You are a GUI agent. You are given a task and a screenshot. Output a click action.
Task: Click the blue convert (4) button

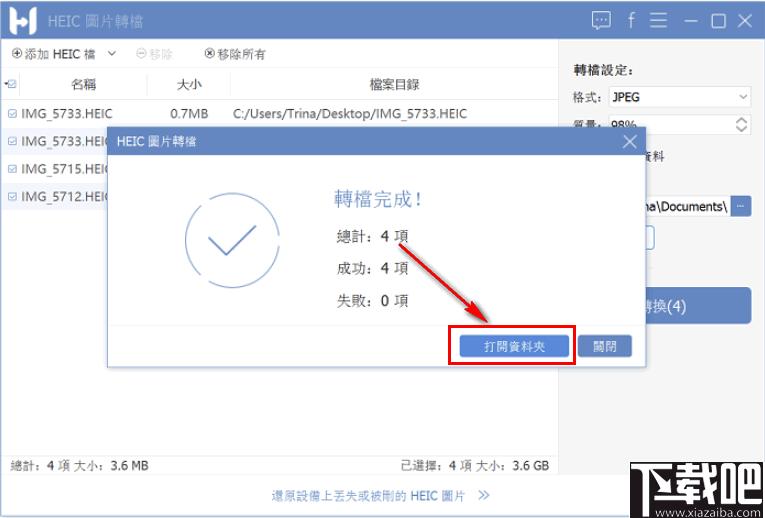tap(698, 306)
